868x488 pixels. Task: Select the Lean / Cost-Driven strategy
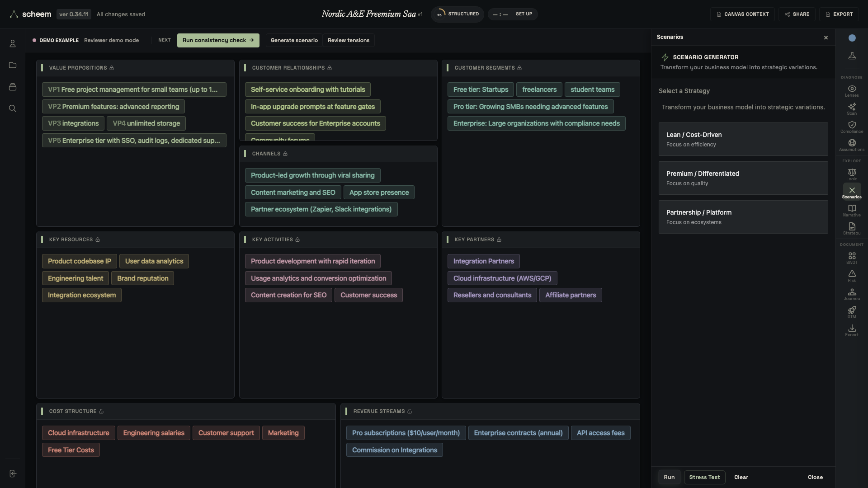coord(743,139)
